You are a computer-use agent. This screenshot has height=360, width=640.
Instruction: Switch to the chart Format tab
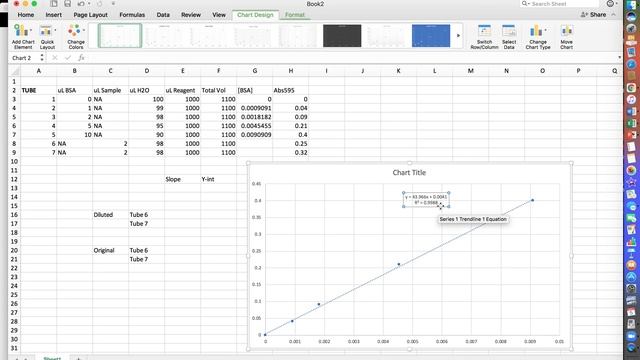point(295,15)
